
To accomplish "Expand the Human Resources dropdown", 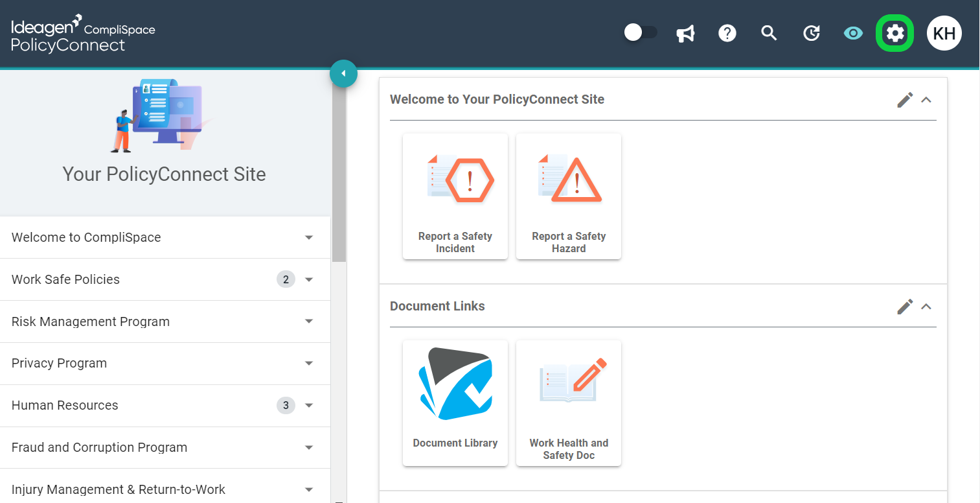I will click(309, 405).
